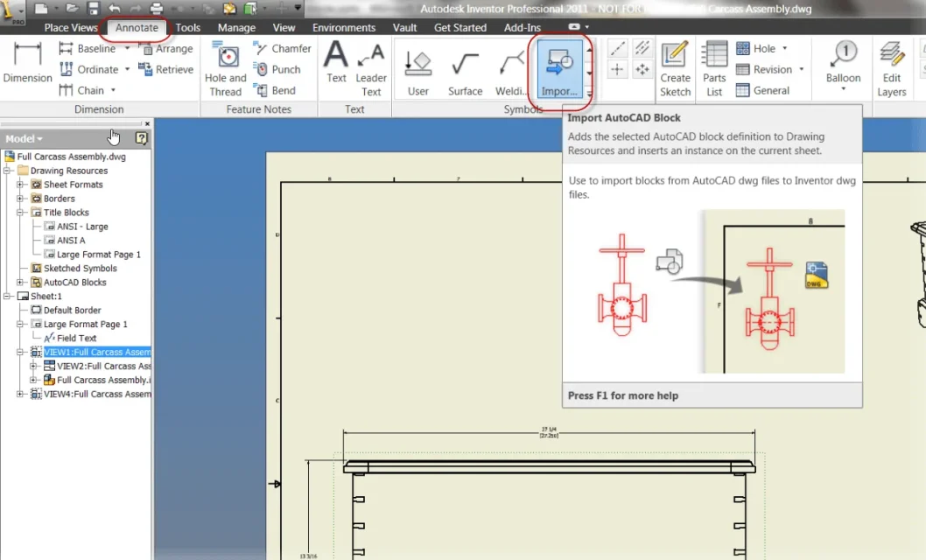This screenshot has width=926, height=560.
Task: Expand the Sheet Formats node
Action: [x=20, y=185]
